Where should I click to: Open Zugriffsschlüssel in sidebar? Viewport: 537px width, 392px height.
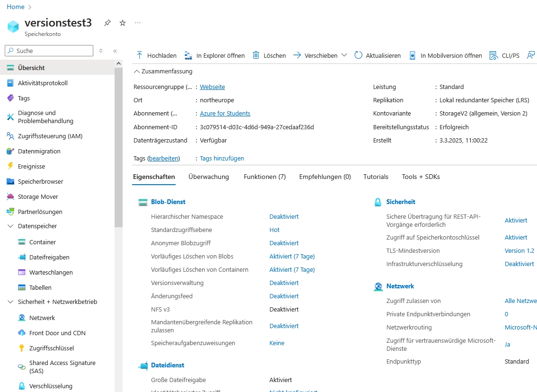(x=52, y=348)
